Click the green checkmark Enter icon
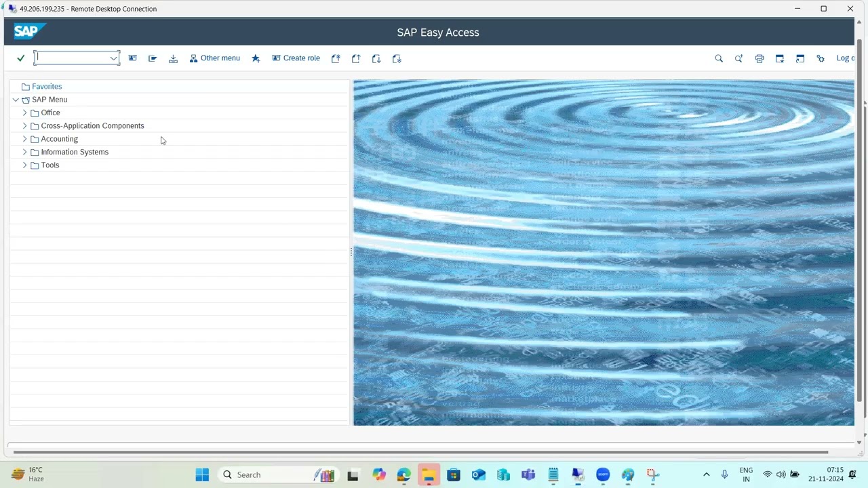 point(20,58)
